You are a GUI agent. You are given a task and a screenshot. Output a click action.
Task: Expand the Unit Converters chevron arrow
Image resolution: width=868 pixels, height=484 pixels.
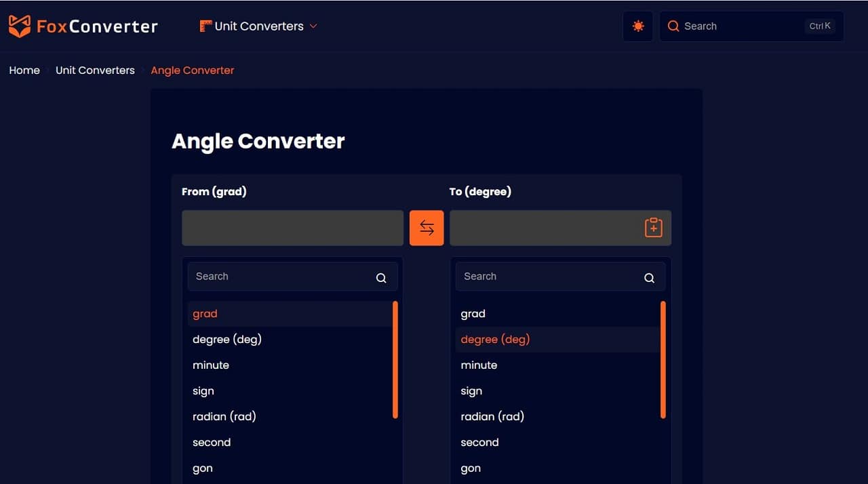[x=313, y=26]
